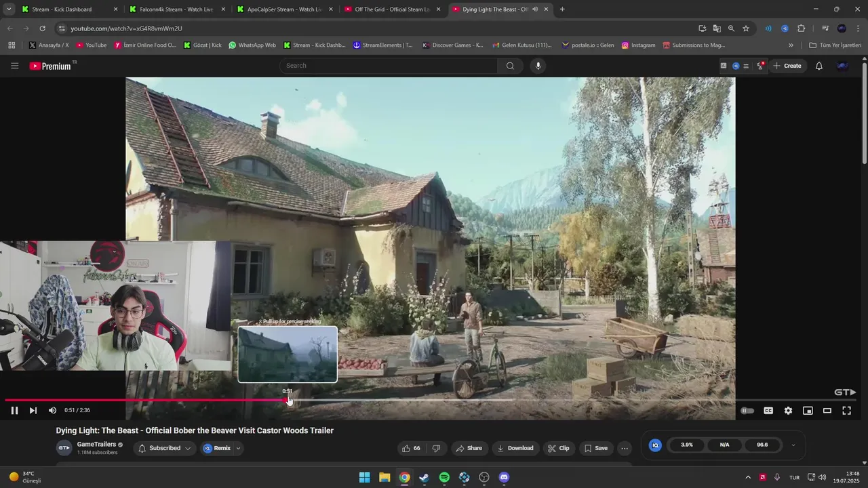Toggle theater mode view
This screenshot has height=488, width=868.
click(x=827, y=411)
